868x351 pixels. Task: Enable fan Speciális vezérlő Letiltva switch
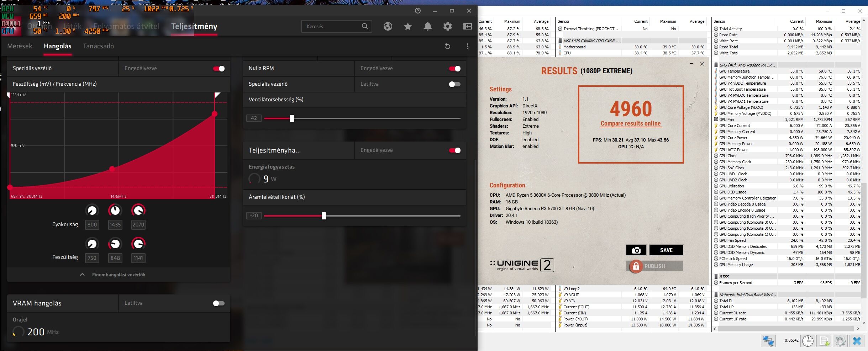[454, 84]
